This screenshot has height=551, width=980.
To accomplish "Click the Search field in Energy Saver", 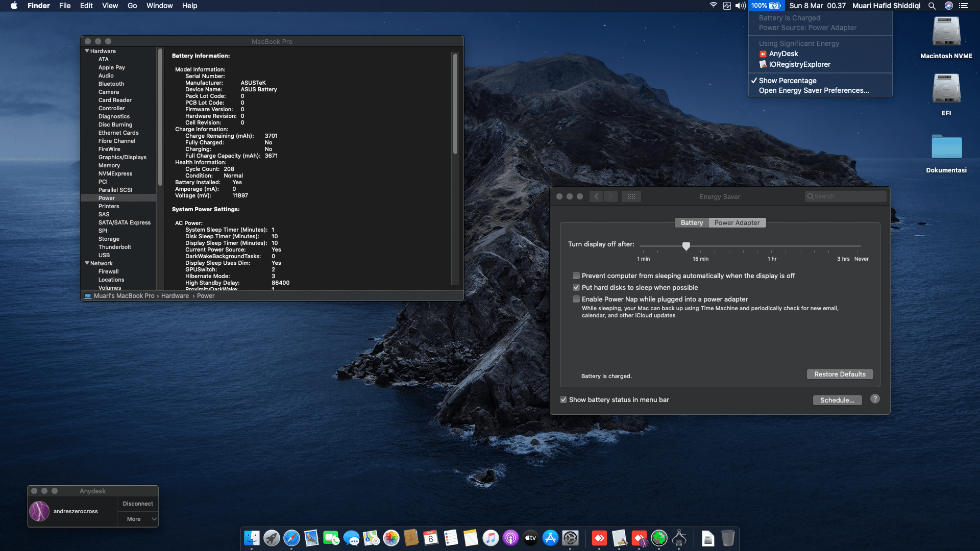I will click(845, 196).
